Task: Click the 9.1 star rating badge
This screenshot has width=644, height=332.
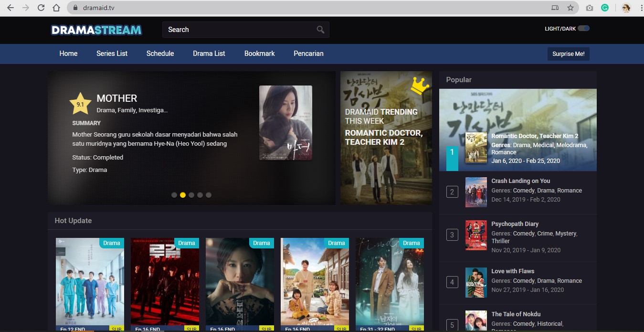Action: 80,104
